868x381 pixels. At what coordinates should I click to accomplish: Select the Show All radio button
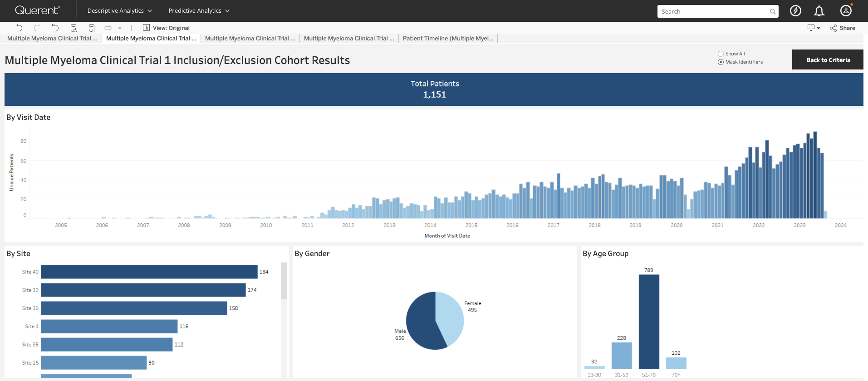pos(721,54)
